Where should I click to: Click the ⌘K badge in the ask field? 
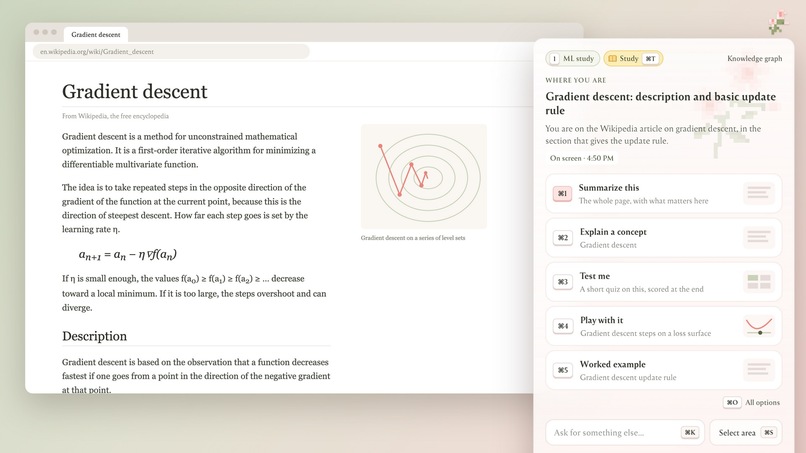click(x=690, y=432)
